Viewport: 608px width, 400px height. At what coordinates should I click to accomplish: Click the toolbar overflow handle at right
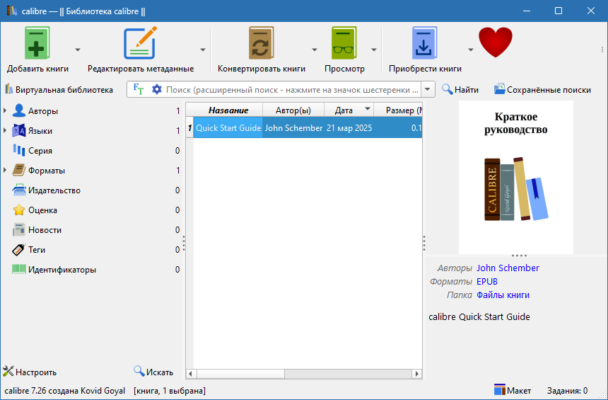coord(602,50)
